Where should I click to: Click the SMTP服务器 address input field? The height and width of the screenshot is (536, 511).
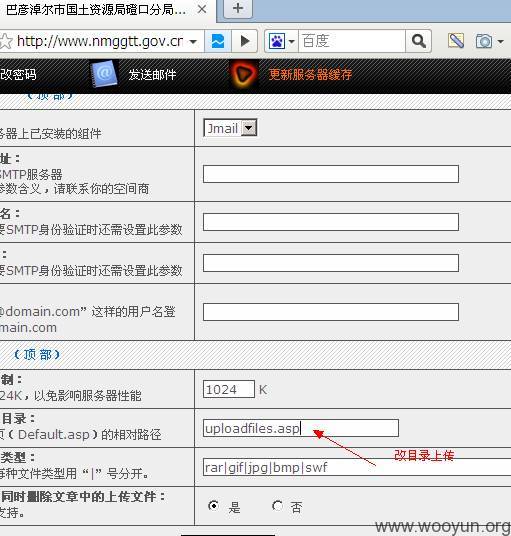(x=331, y=174)
